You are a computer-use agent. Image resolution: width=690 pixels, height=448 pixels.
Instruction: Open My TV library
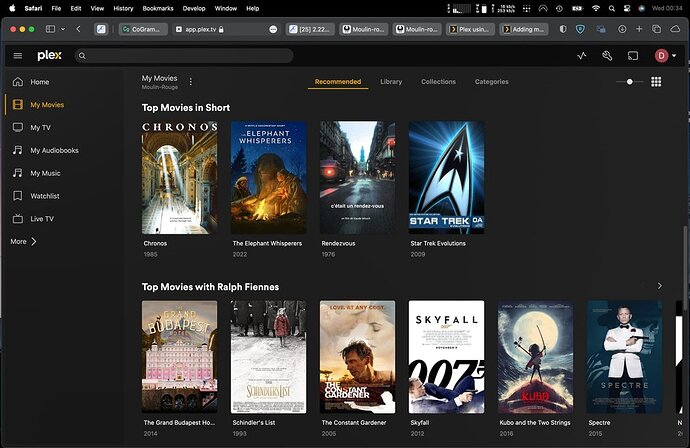pos(40,128)
